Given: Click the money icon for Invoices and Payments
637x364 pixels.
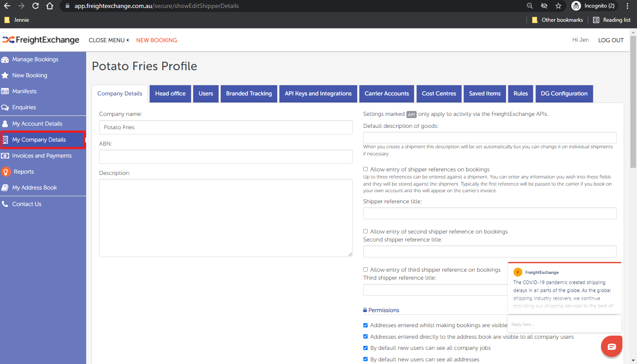Looking at the screenshot, I should [x=5, y=156].
